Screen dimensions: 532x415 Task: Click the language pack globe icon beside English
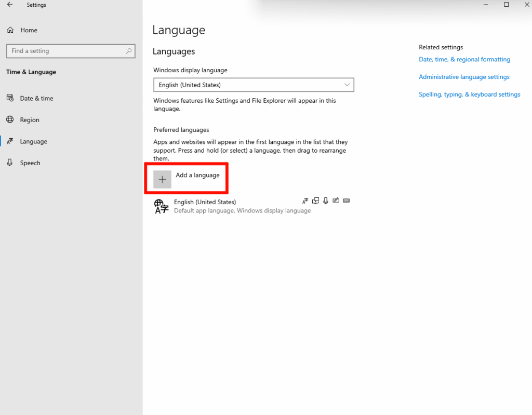click(162, 206)
